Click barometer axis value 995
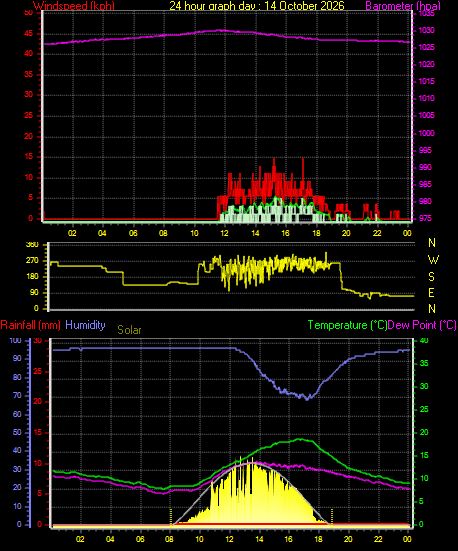The width and height of the screenshot is (458, 551). (x=425, y=150)
